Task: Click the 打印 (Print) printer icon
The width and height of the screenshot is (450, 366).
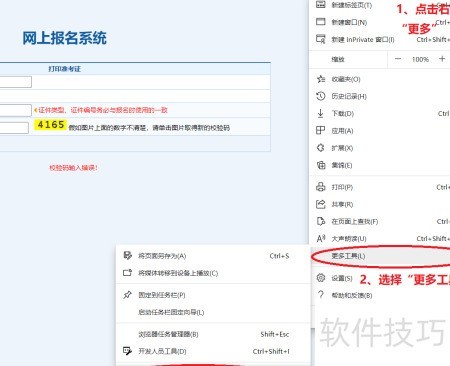Action: tap(321, 187)
